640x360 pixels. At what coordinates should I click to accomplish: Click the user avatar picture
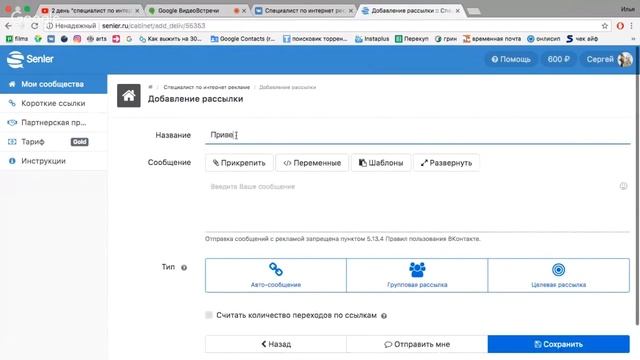pyautogui.click(x=624, y=59)
